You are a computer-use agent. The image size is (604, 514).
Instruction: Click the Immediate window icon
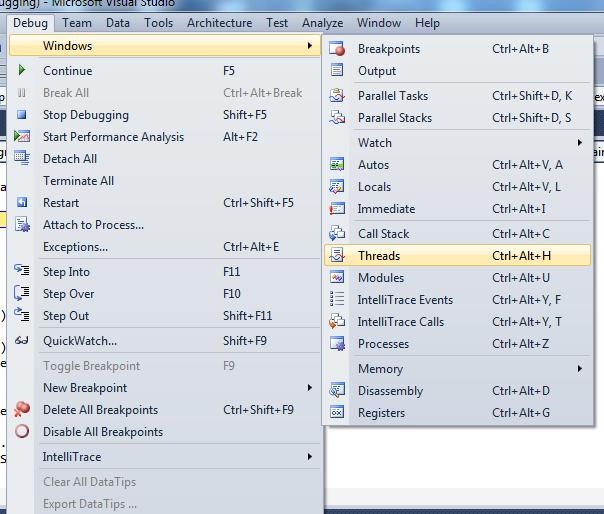(337, 208)
